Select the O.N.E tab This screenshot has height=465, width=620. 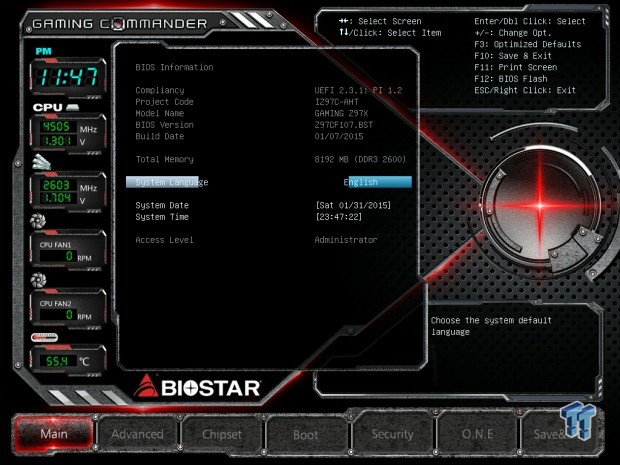(477, 434)
